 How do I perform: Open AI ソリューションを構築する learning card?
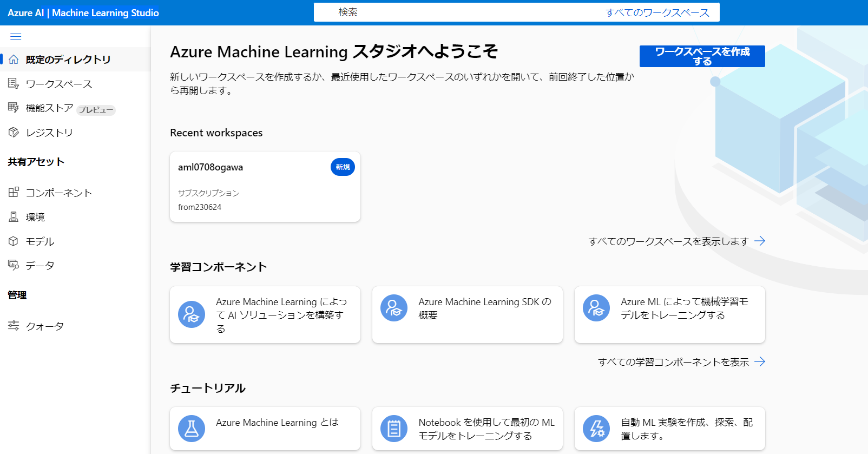(265, 314)
